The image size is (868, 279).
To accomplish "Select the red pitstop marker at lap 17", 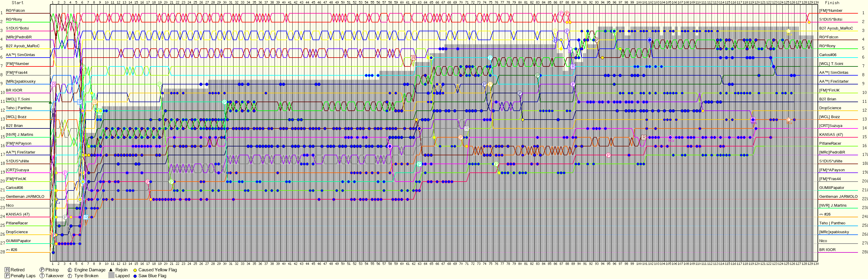I will [148, 182].
